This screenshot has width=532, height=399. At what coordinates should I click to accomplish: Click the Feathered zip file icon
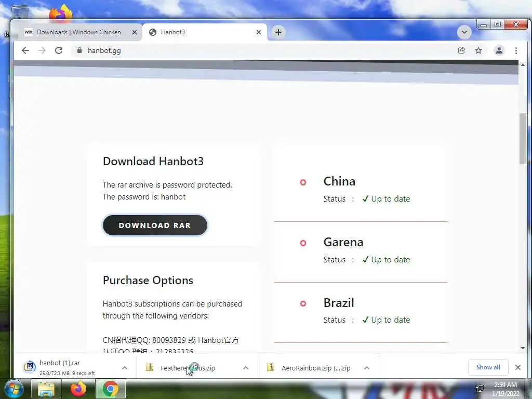click(x=149, y=367)
